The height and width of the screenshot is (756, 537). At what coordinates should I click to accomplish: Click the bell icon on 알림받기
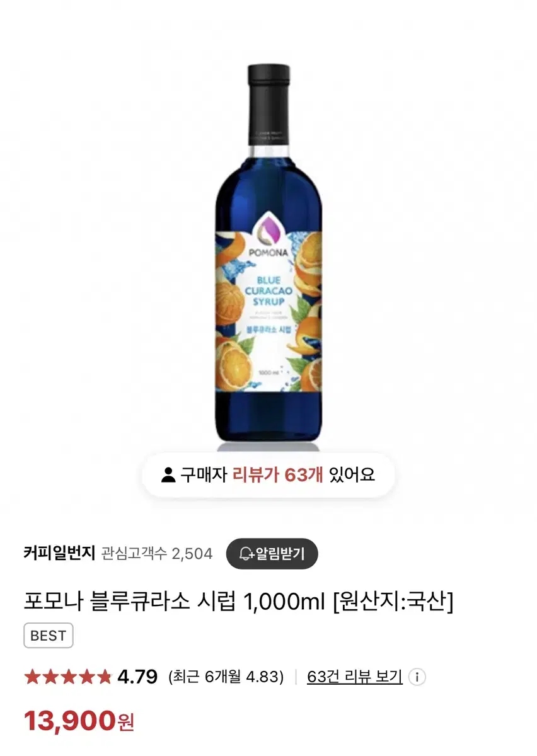(246, 554)
